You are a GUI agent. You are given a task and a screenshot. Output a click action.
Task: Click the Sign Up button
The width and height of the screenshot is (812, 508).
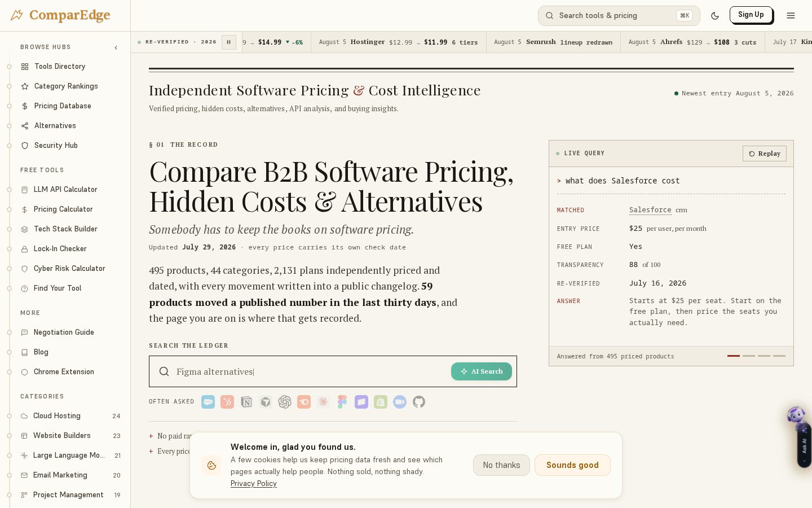pyautogui.click(x=751, y=15)
